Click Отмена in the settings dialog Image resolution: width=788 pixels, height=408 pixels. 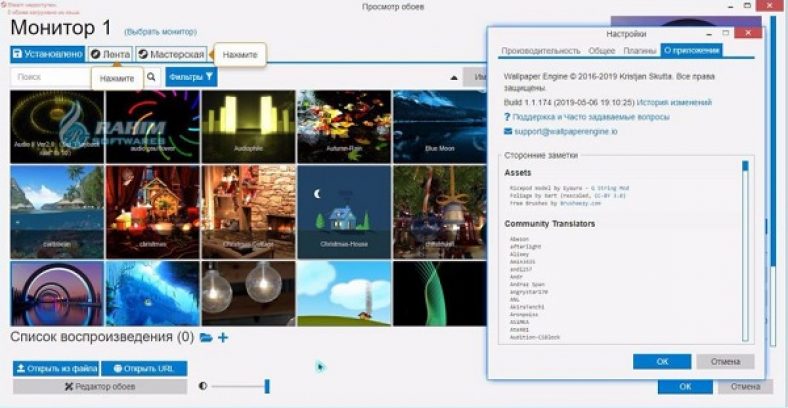tap(725, 361)
